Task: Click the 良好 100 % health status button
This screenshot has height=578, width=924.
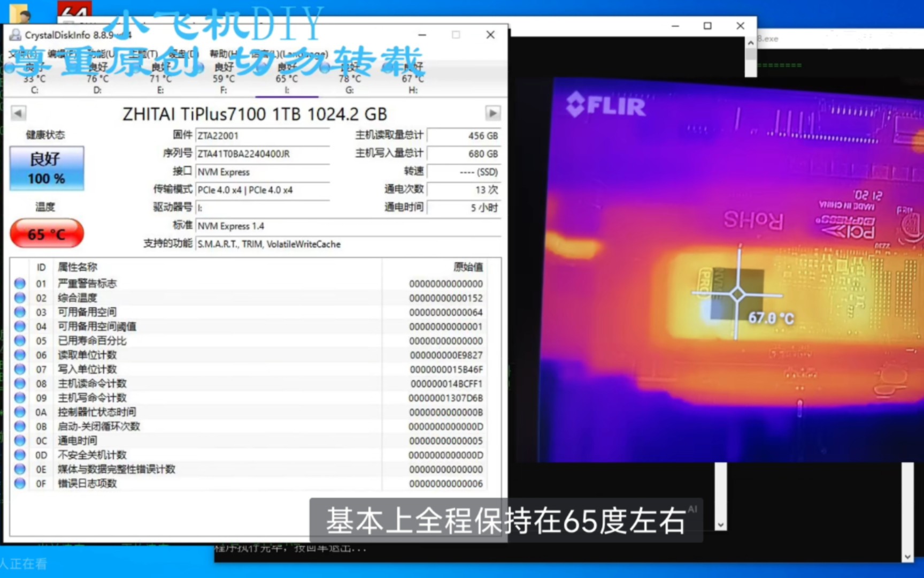Action: point(47,168)
